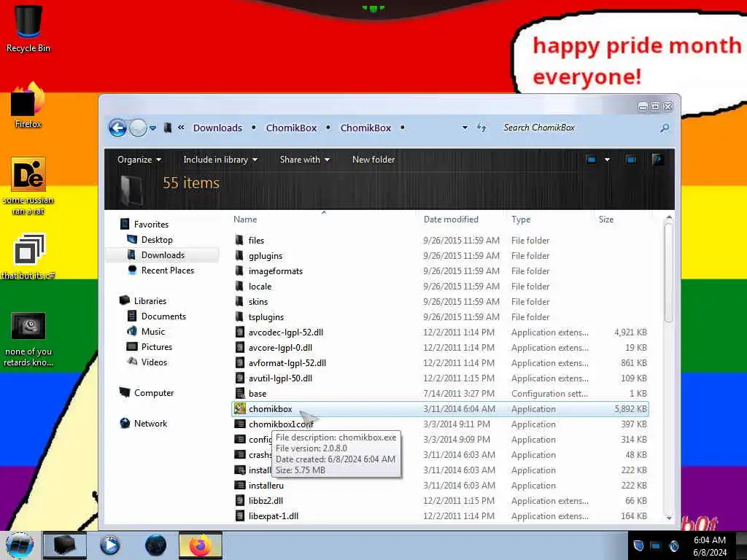Select the imageformats folder
The width and height of the screenshot is (747, 560).
[275, 271]
